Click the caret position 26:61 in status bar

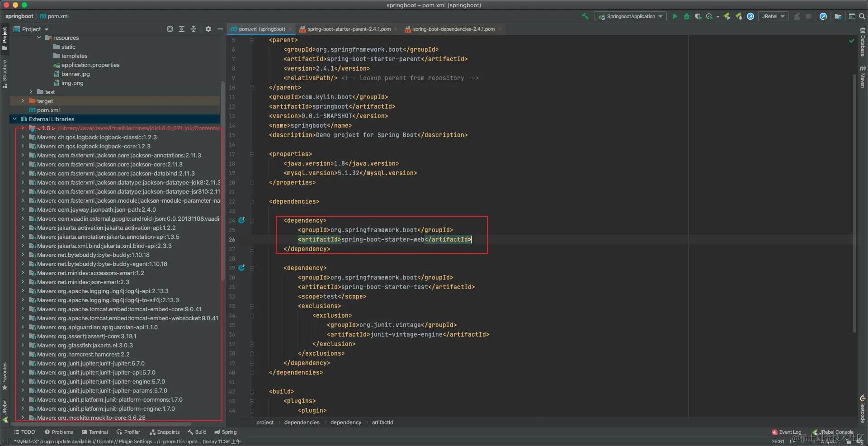tap(778, 441)
